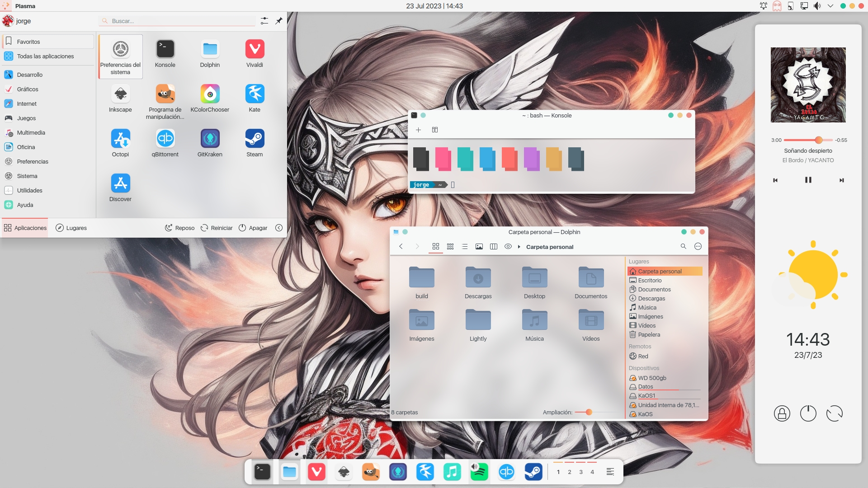Switch Dolphin to compact view mode
868x488 pixels.
pyautogui.click(x=450, y=246)
